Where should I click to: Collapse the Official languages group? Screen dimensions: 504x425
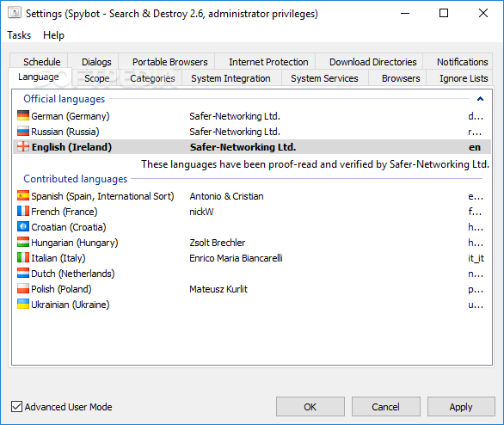480,99
